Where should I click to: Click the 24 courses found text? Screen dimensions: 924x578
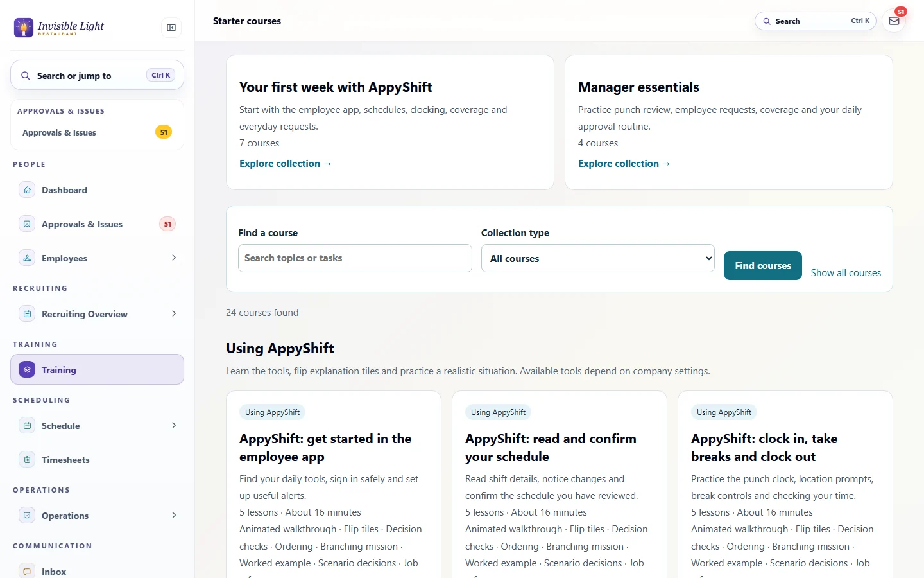coord(262,313)
